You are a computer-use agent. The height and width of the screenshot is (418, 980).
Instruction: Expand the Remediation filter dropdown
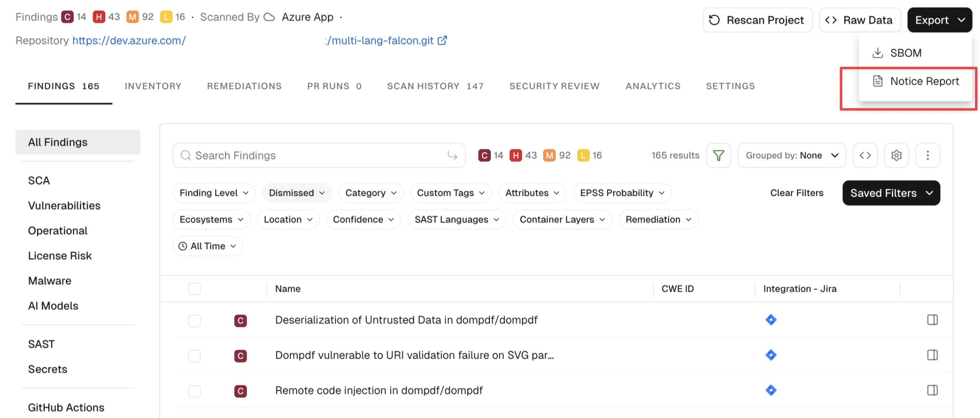[658, 220]
